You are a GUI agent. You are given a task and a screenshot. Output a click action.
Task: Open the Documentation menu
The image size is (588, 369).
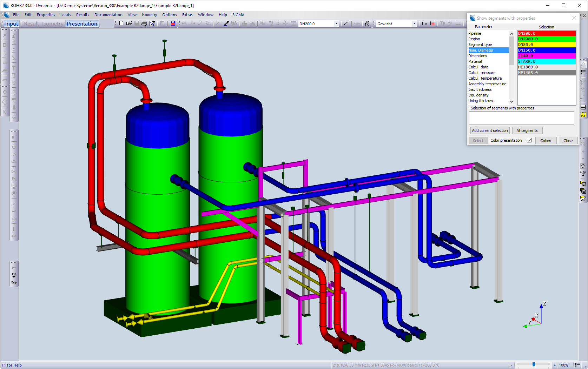pos(108,15)
